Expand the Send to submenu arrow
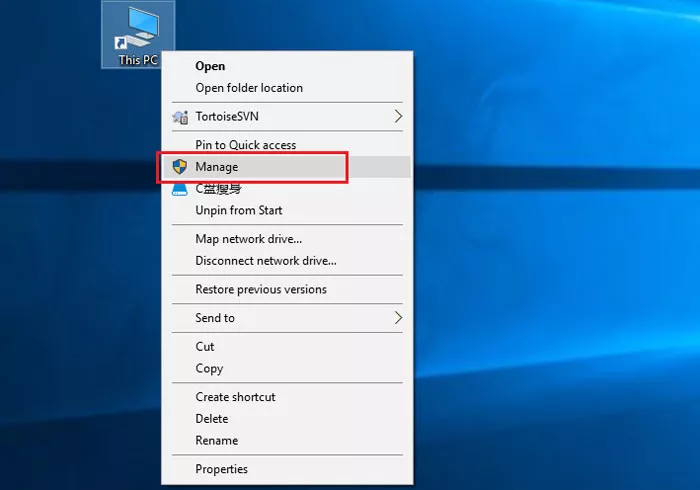 pyautogui.click(x=397, y=318)
